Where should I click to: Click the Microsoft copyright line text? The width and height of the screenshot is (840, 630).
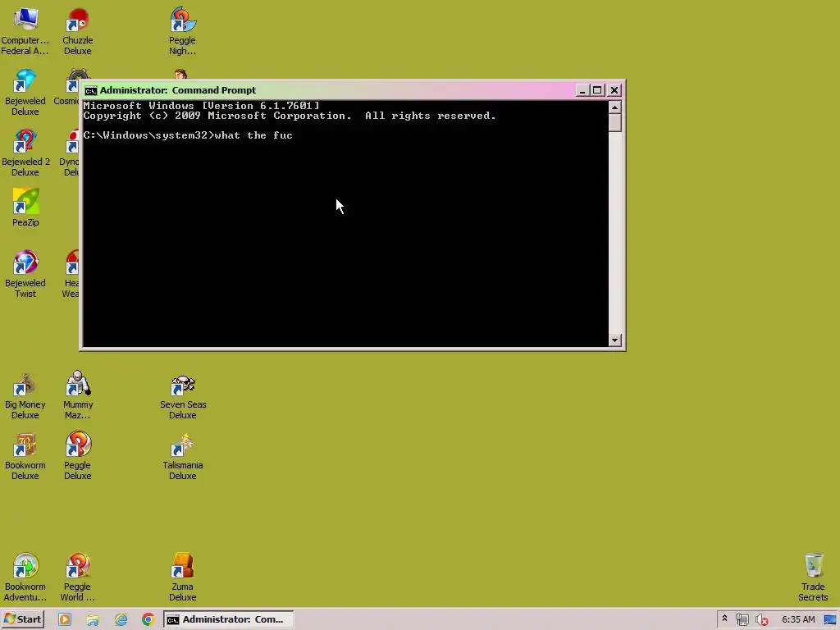[x=290, y=116]
